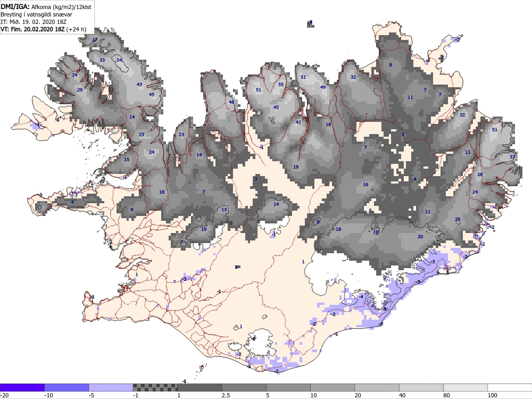Click the '17' value at the Westfjords' tip
Viewport: 532px width, 399px height.
[95, 40]
